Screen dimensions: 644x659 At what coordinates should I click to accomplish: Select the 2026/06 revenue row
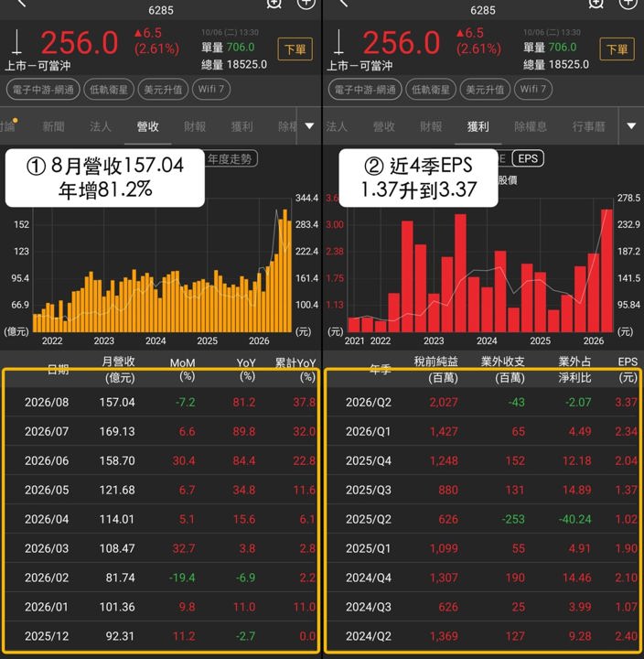(x=161, y=460)
